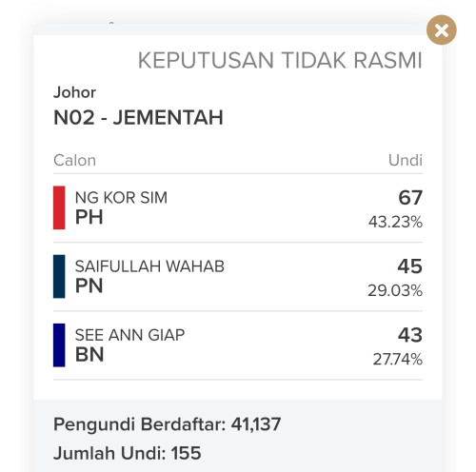Click the 67 vote count
Image resolution: width=476 pixels, height=472 pixels.
pyautogui.click(x=410, y=197)
